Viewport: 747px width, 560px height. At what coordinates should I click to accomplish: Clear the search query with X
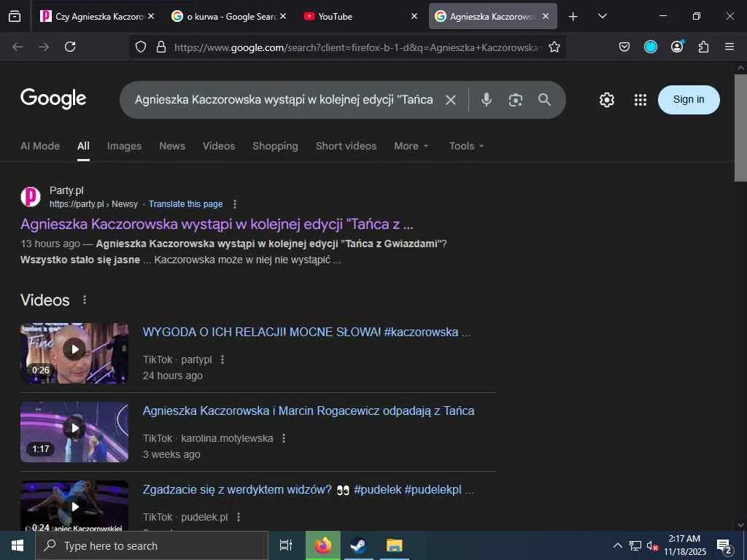(451, 99)
